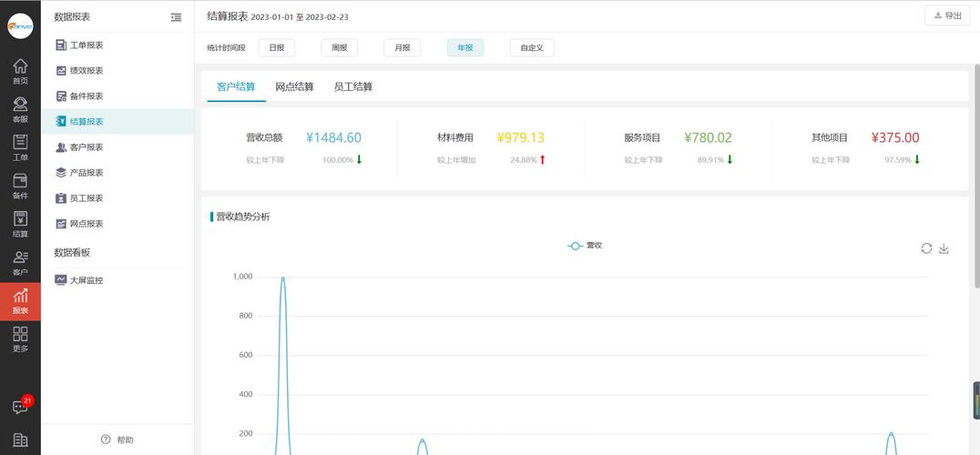The image size is (980, 455).
Task: Toggle the 营收 legend series marker
Action: pyautogui.click(x=575, y=246)
